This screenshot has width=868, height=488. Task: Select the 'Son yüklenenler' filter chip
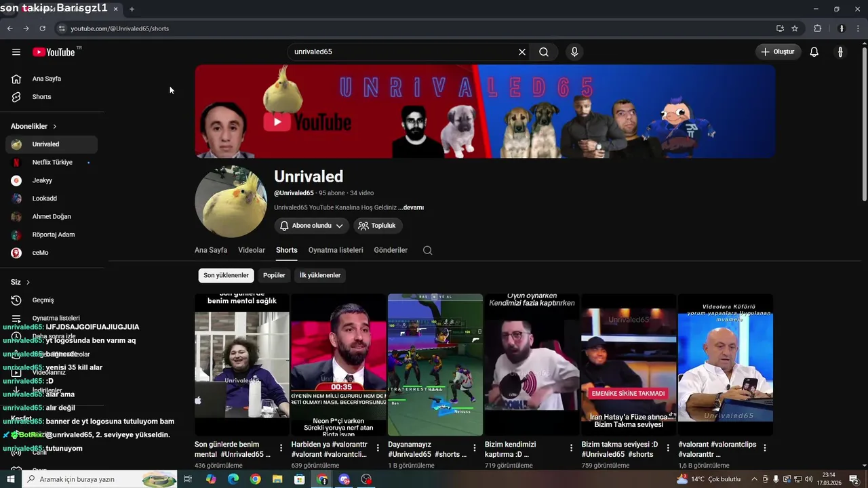tap(226, 275)
